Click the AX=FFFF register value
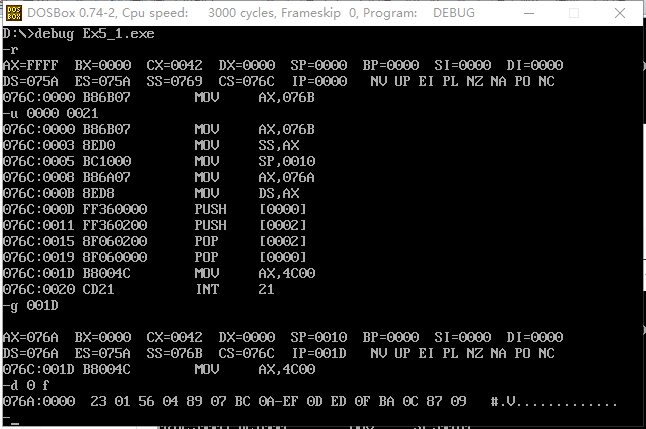This screenshot has height=429, width=646. [x=30, y=65]
